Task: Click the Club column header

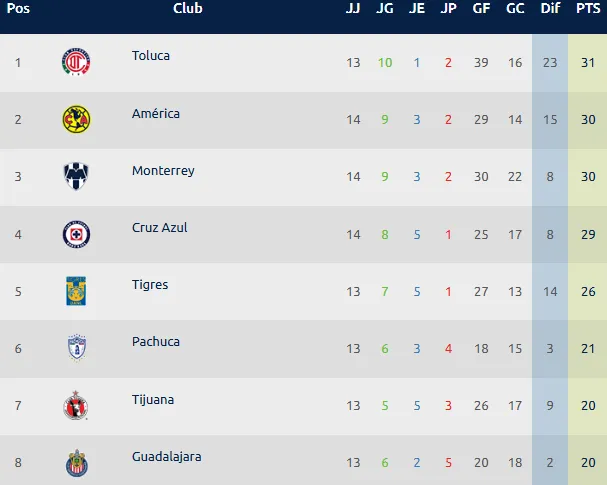Action: pos(188,9)
